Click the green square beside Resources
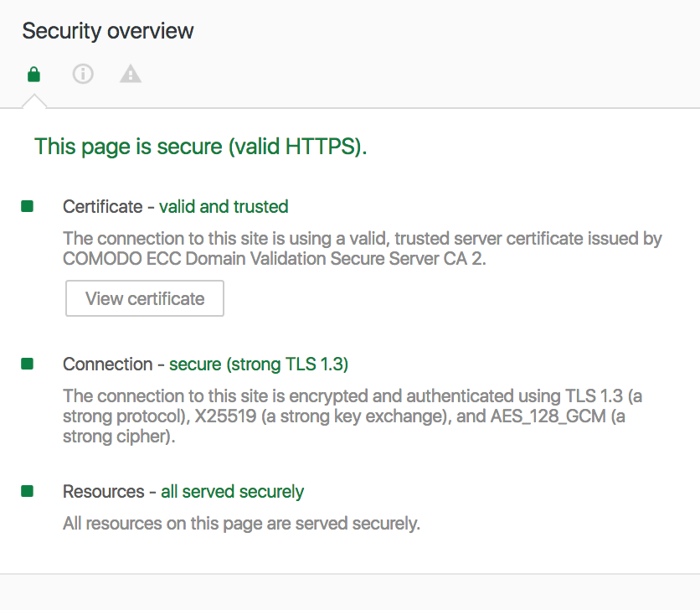 click(28, 491)
